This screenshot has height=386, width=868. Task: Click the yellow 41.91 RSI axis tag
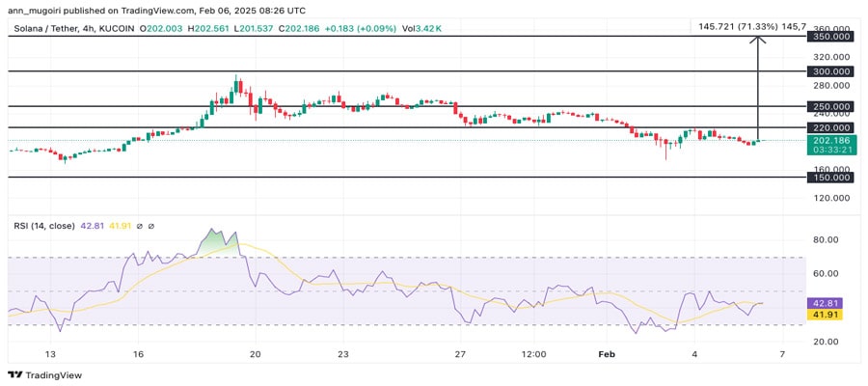point(825,314)
